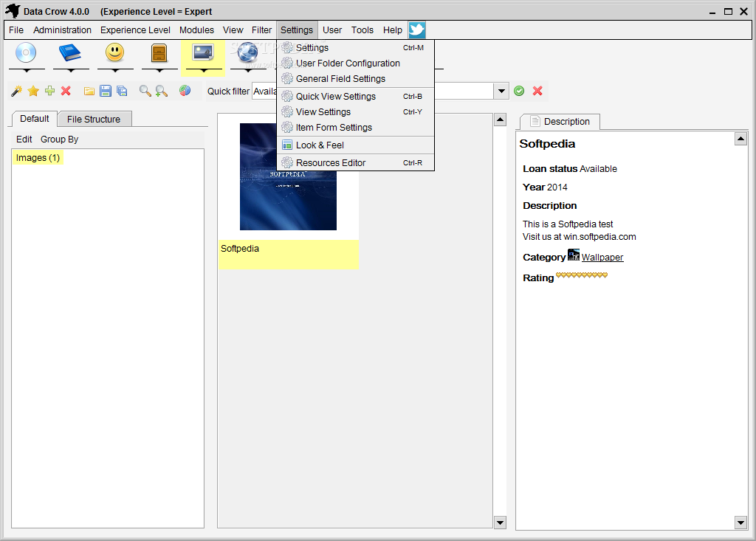Open the globe module icon
The width and height of the screenshot is (756, 541).
point(247,52)
